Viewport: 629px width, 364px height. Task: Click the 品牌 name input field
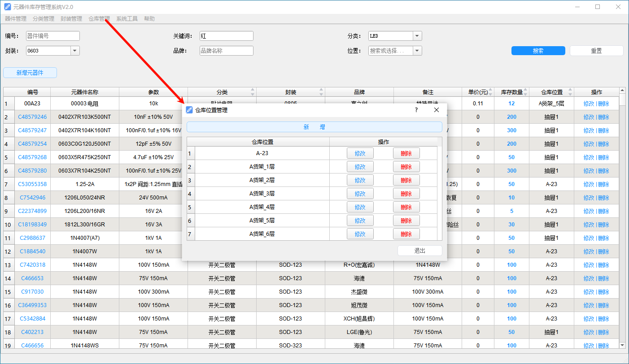tap(226, 51)
